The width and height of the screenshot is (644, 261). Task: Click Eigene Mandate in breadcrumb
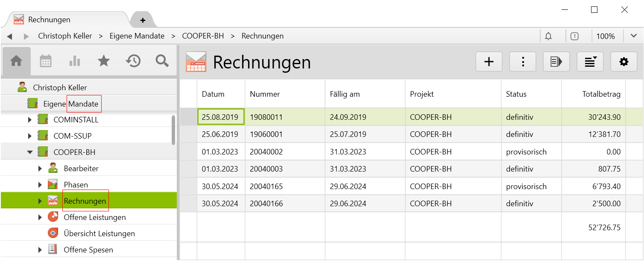tap(137, 36)
